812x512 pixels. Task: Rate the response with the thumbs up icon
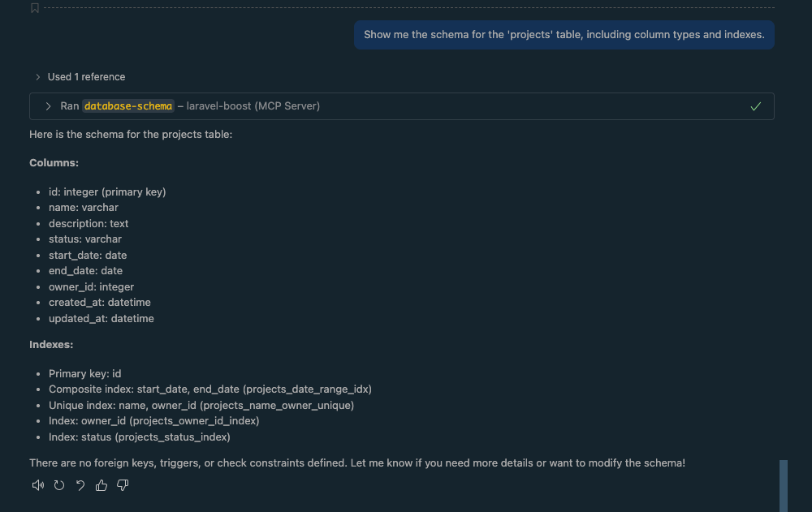pyautogui.click(x=101, y=484)
